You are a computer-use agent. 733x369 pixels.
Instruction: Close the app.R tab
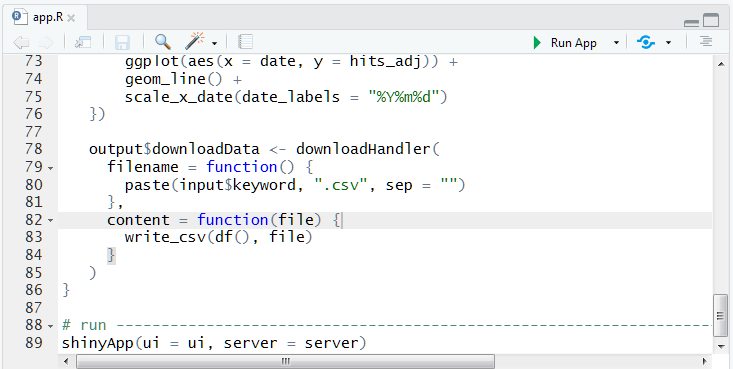coord(71,18)
